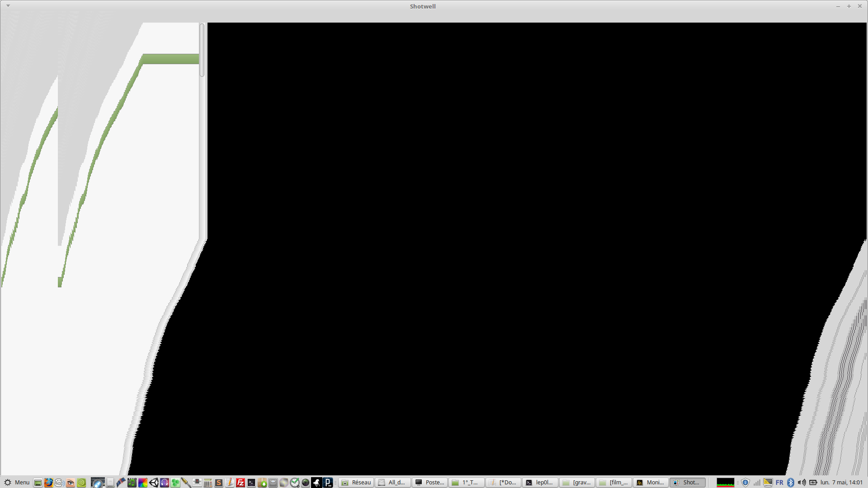
Task: Open the FR keyboard layout indicator
Action: (779, 483)
